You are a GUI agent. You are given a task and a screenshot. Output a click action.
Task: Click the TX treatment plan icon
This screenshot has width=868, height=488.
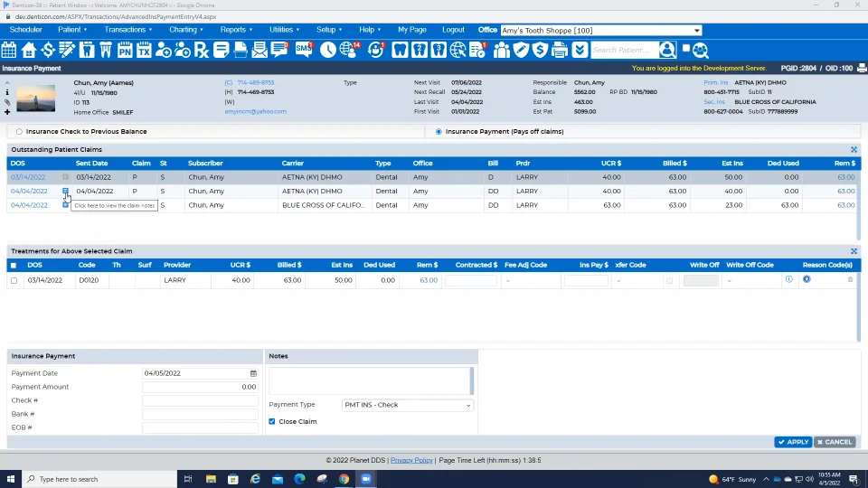[144, 50]
